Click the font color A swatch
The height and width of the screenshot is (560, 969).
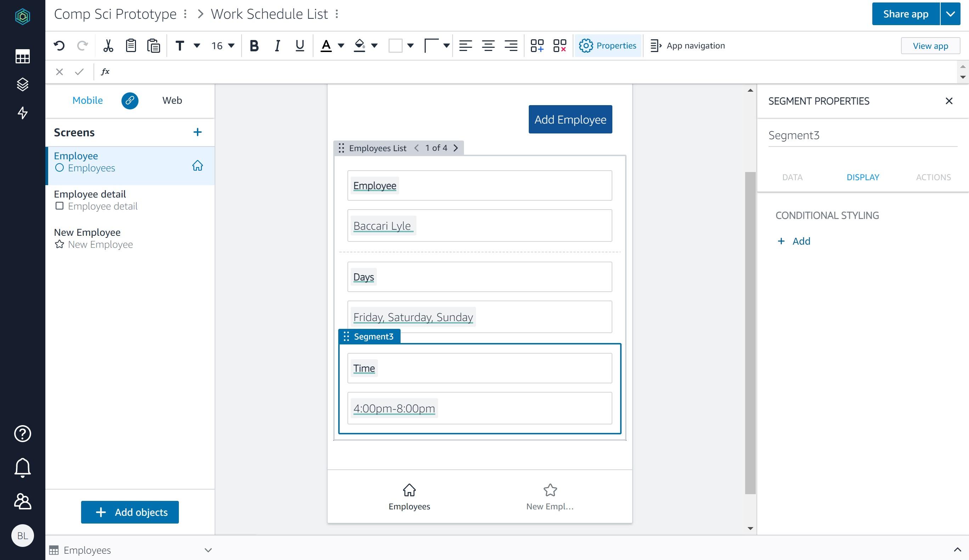pyautogui.click(x=326, y=46)
